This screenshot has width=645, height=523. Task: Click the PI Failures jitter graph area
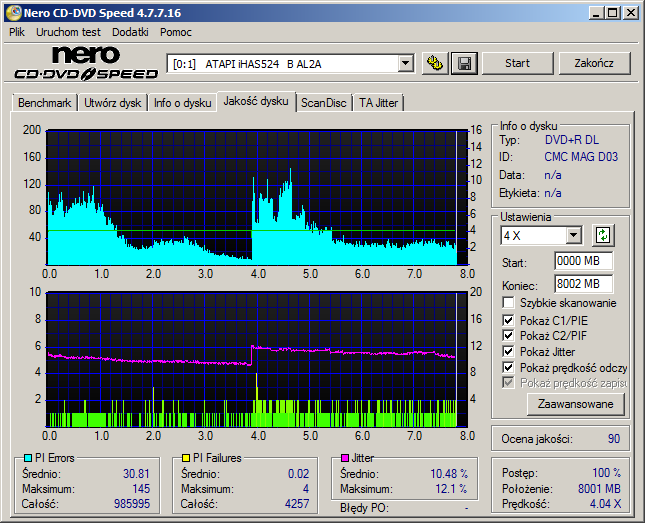pos(257,360)
